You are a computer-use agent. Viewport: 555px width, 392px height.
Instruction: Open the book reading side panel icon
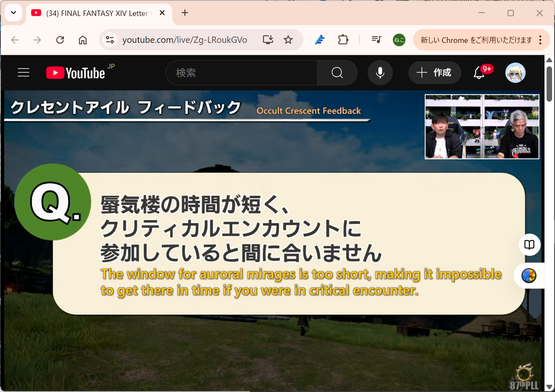pyautogui.click(x=529, y=245)
